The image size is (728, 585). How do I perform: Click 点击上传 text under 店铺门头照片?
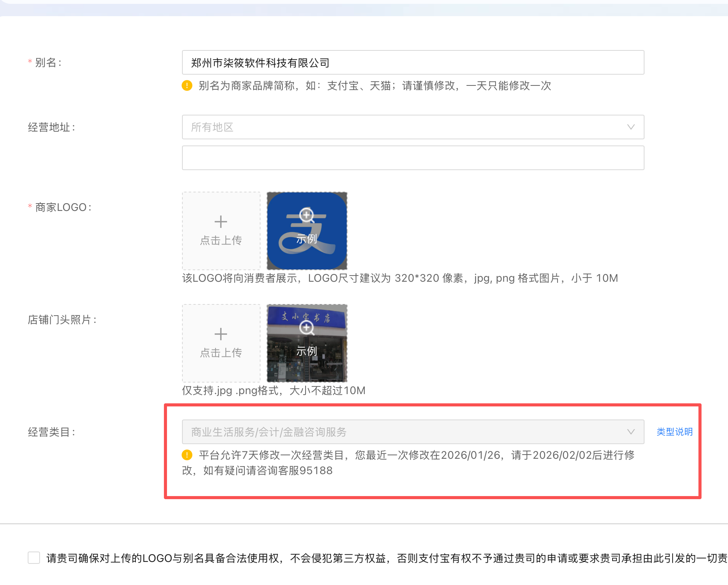click(x=221, y=353)
